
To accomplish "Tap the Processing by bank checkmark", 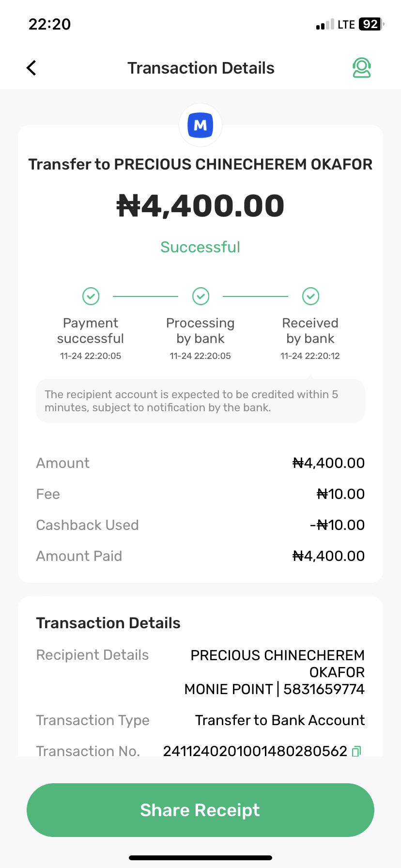I will (x=200, y=296).
